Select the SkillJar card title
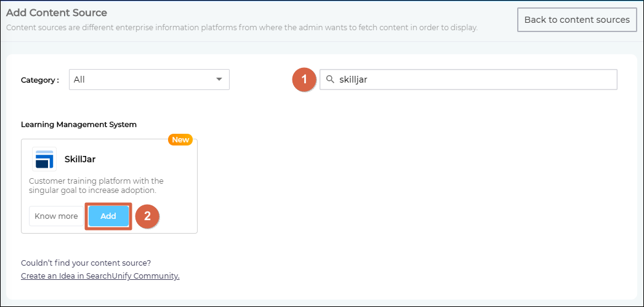 click(80, 159)
